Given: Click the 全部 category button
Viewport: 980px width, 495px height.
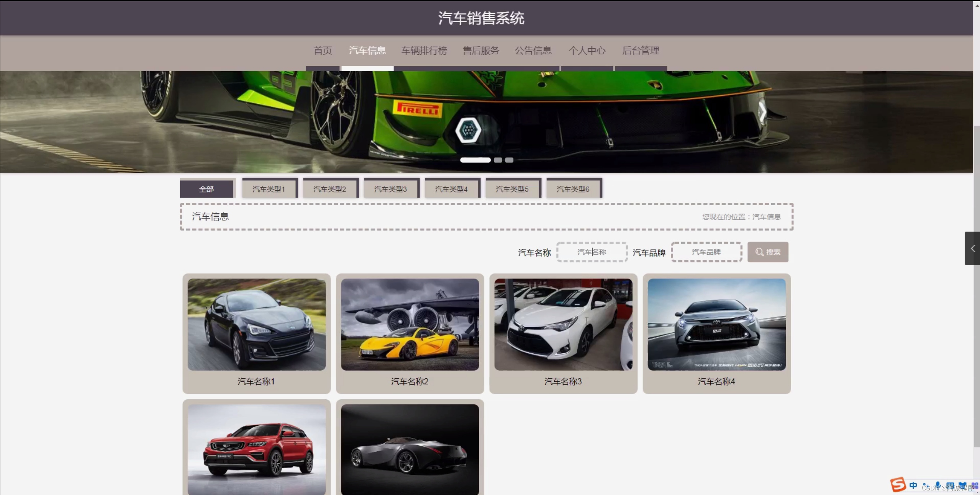Looking at the screenshot, I should (206, 189).
